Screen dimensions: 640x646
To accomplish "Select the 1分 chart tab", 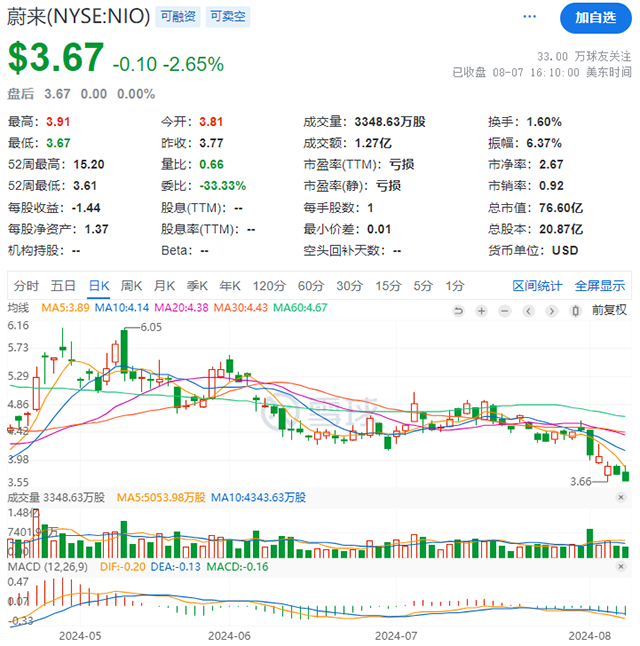I will pyautogui.click(x=455, y=286).
